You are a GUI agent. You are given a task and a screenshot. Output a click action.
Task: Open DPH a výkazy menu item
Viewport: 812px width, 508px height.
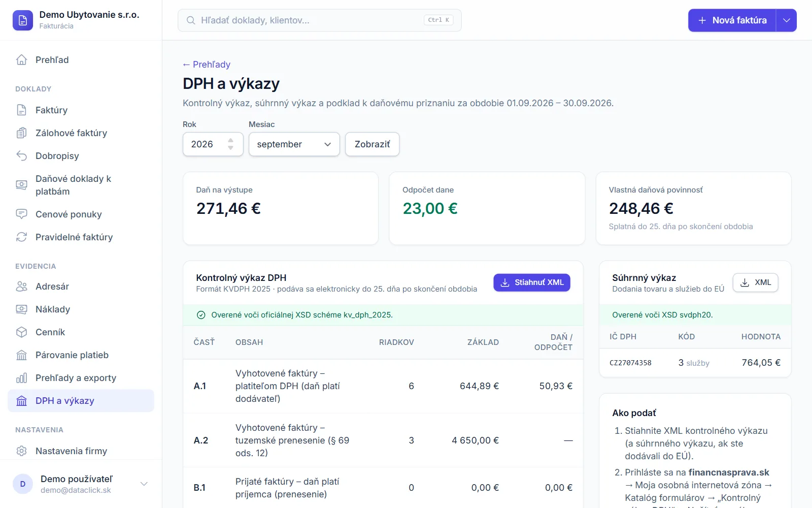(x=81, y=401)
